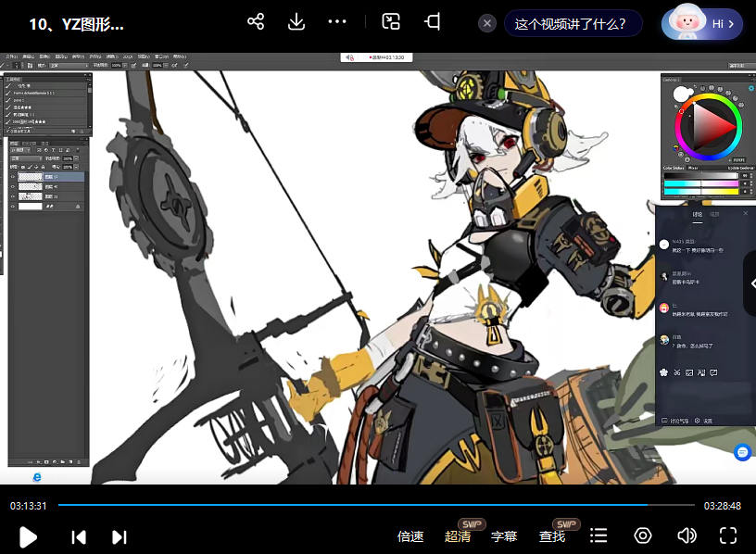Open the playlist icon in player controls

click(x=599, y=535)
